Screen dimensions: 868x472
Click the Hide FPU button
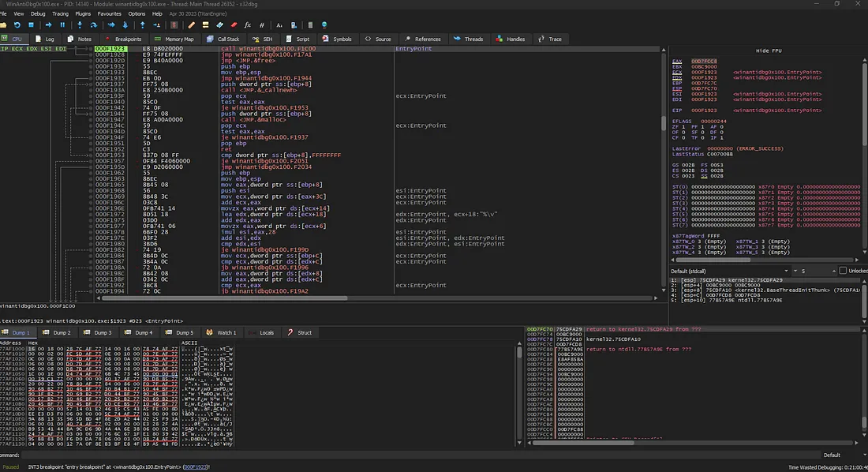coord(767,51)
